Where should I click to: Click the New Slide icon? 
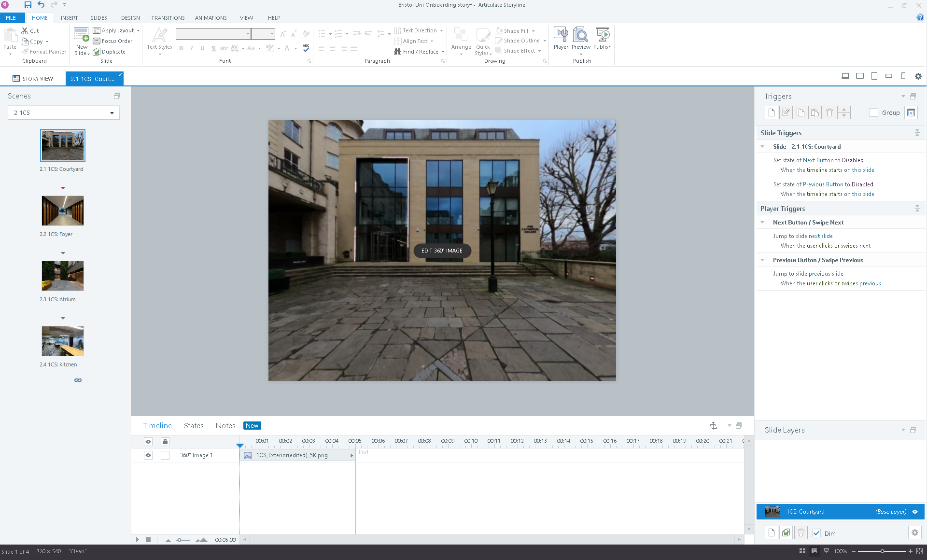[81, 35]
